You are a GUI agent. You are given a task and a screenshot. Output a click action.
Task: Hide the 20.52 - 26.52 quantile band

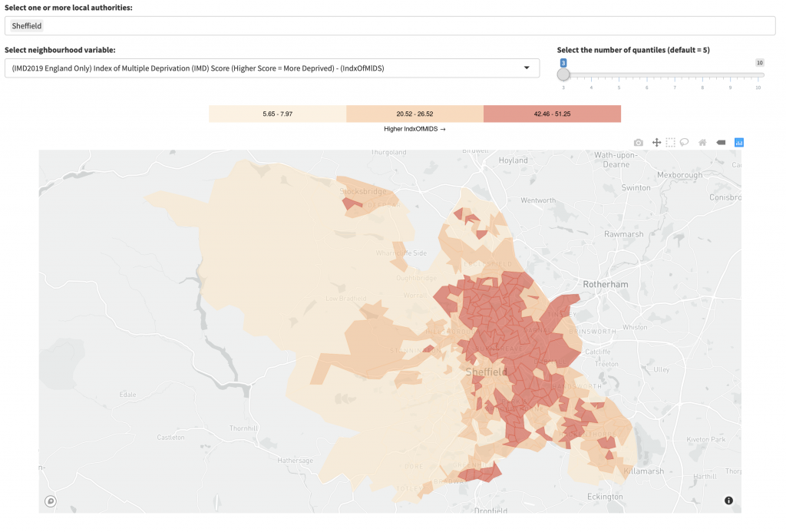tap(414, 113)
